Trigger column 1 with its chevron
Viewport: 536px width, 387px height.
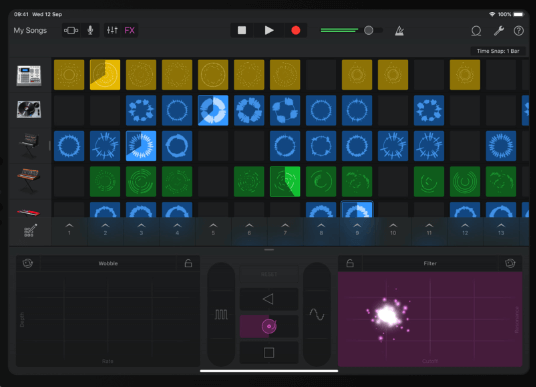[x=69, y=229]
